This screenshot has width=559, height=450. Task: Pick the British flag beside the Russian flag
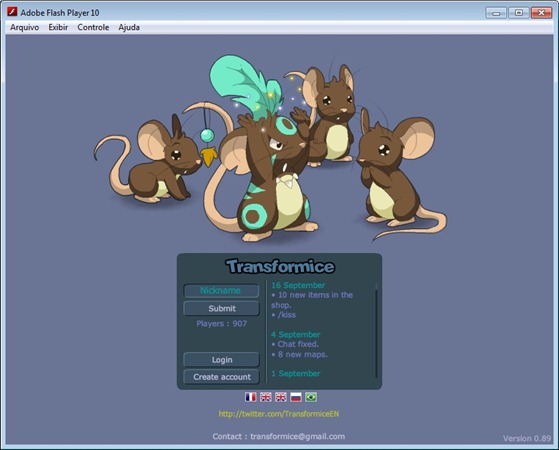(x=281, y=397)
